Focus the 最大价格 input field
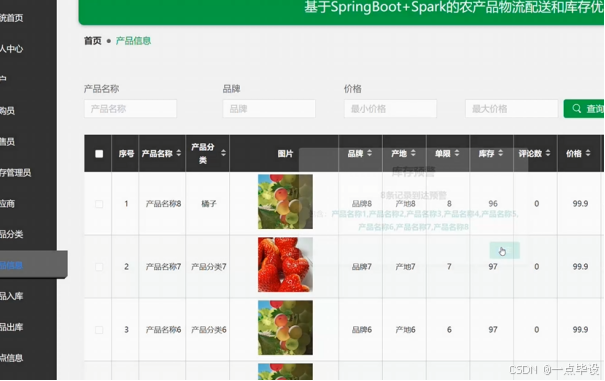The image size is (605, 381). tap(512, 109)
